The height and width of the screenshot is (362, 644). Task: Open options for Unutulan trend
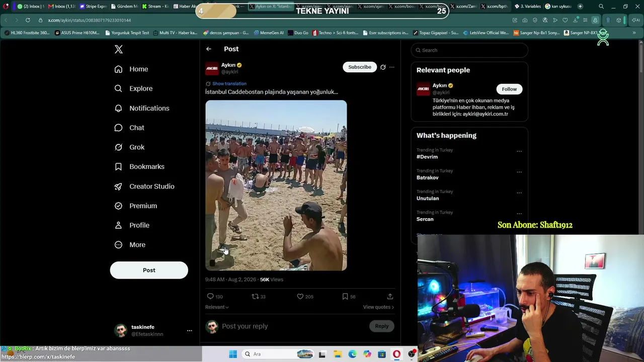pos(519,193)
